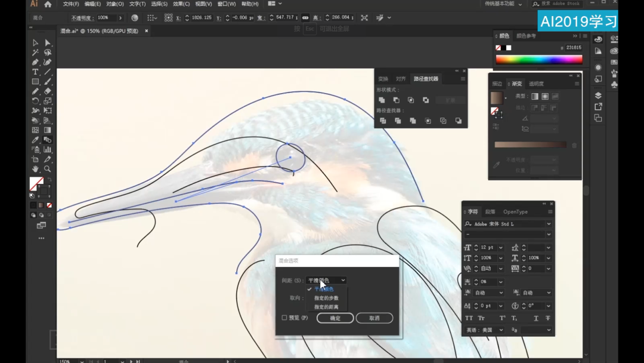Click the Minus Front shape mode icon
The height and width of the screenshot is (363, 644).
(x=397, y=100)
